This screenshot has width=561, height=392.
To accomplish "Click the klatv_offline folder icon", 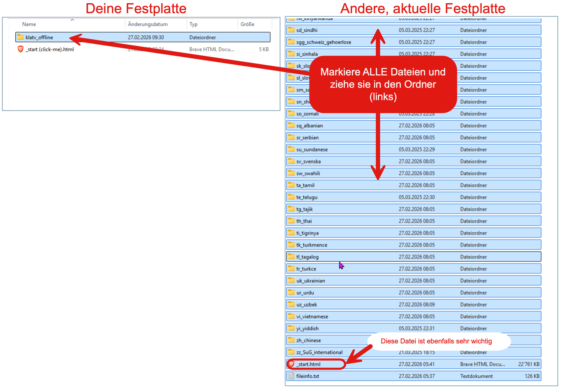I will pyautogui.click(x=20, y=37).
